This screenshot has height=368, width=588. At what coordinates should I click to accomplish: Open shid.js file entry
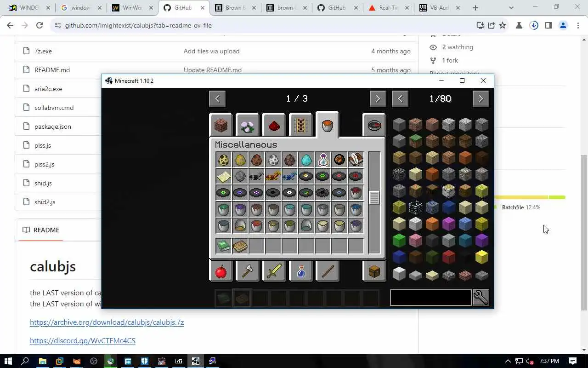pyautogui.click(x=43, y=183)
